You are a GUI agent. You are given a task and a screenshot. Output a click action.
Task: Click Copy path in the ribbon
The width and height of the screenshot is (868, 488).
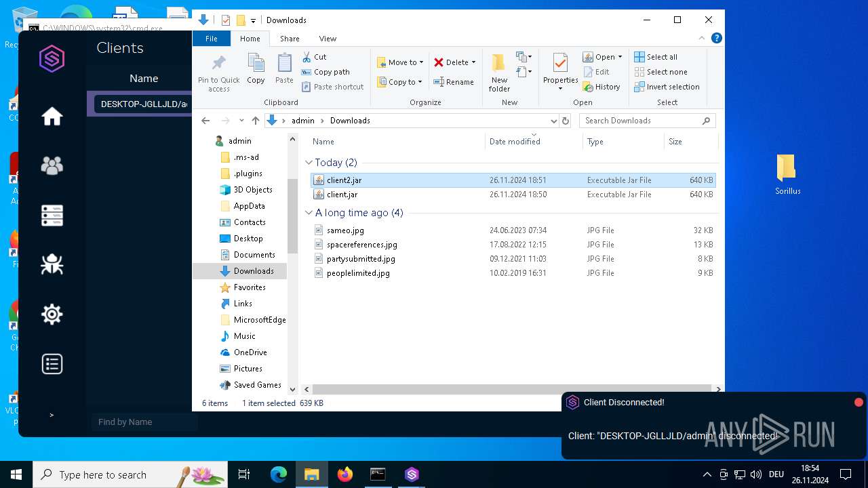pos(325,72)
